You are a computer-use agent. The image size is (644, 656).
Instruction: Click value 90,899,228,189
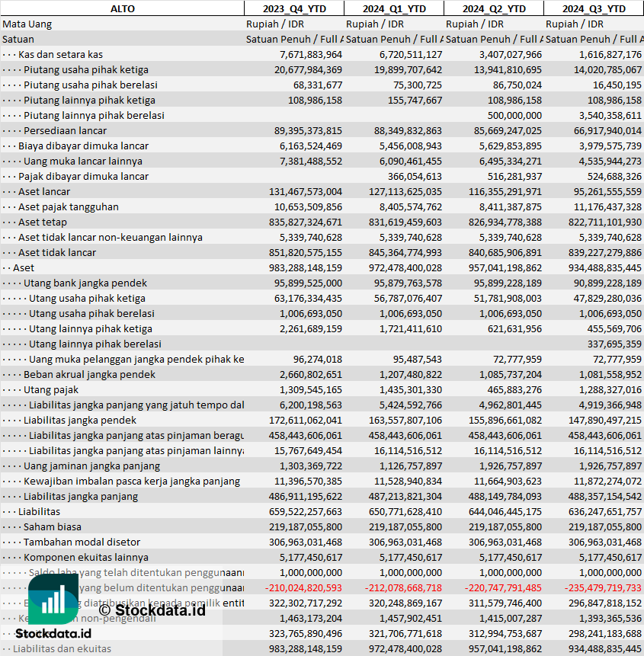[607, 283]
